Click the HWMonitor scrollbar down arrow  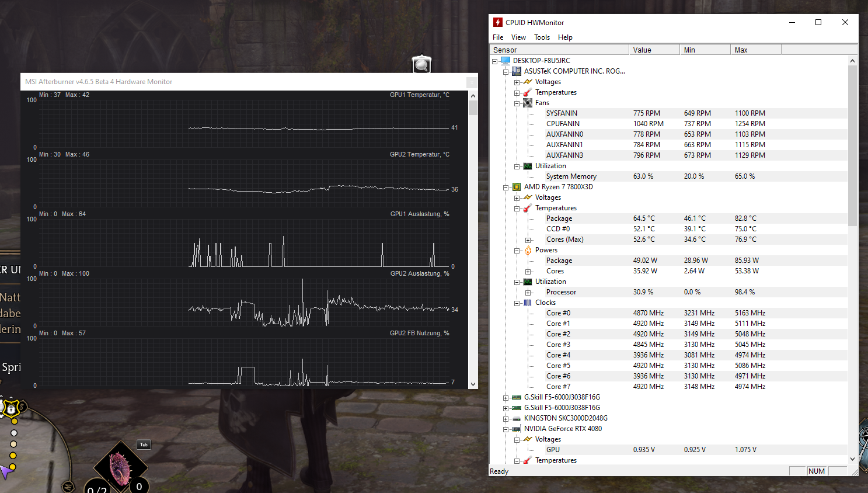tap(852, 459)
